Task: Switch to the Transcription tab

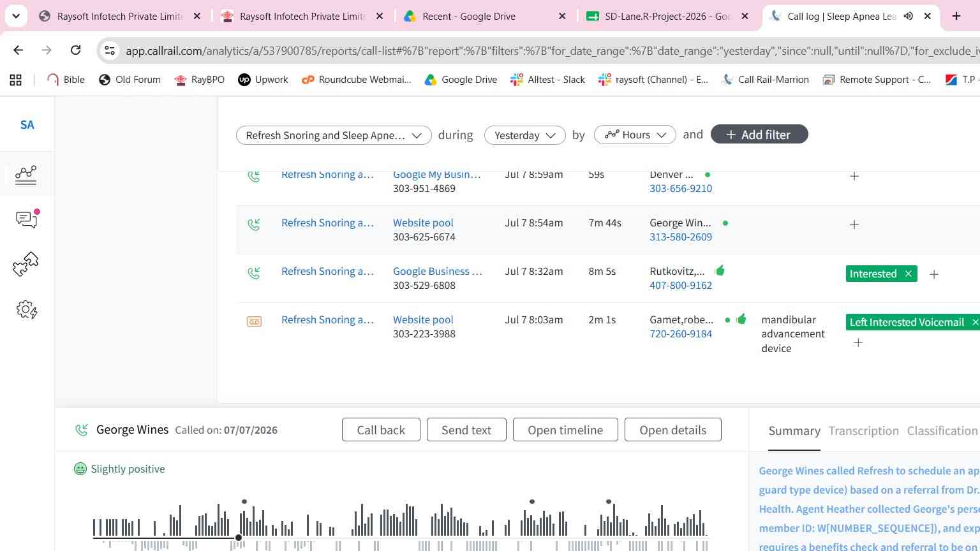Action: [x=863, y=431]
